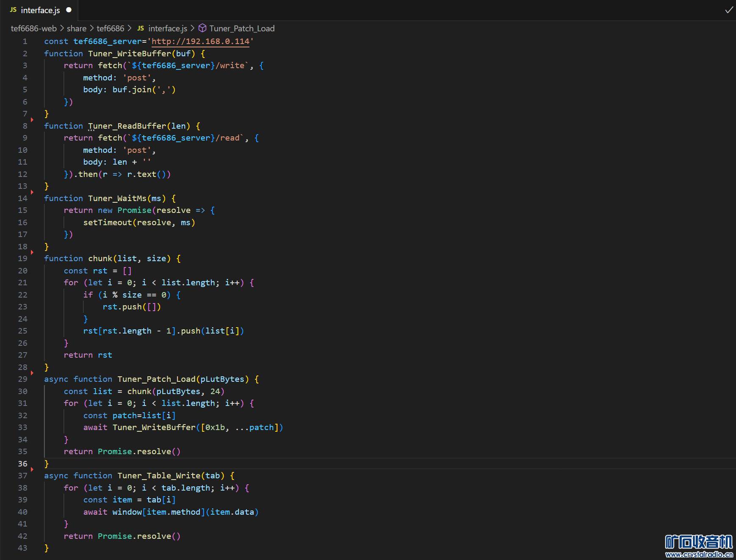The width and height of the screenshot is (736, 560).
Task: Click 'new Promise' on line 15
Action: pos(125,210)
